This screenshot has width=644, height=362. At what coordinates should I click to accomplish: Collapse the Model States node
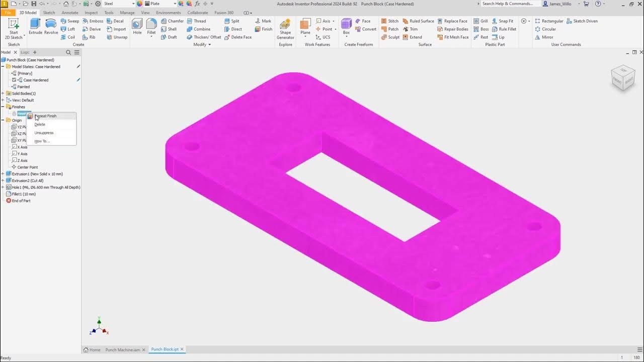pos(3,66)
